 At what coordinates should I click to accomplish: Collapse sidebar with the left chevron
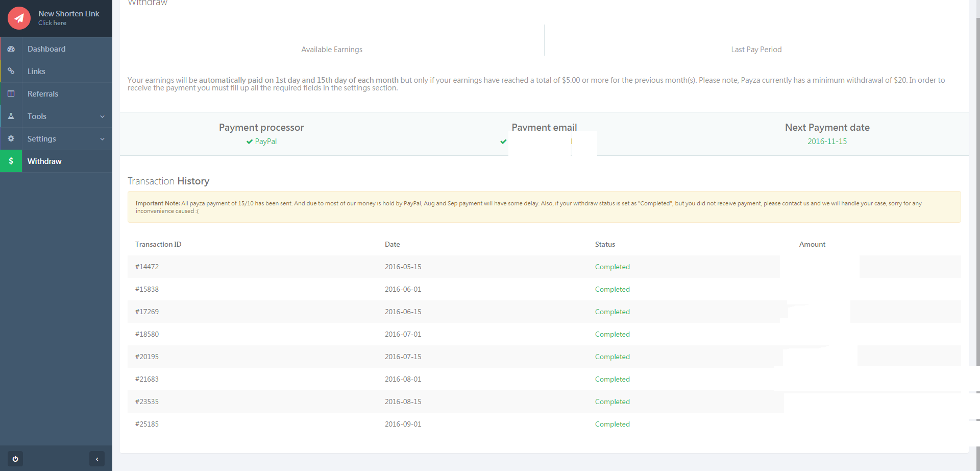click(x=97, y=459)
